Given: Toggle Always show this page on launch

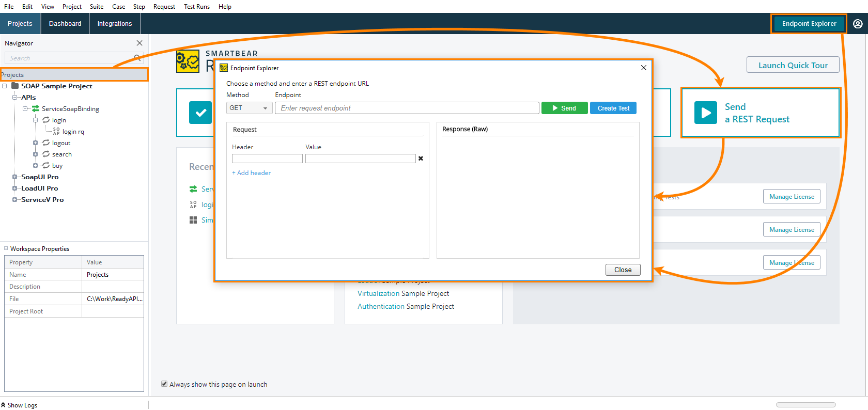Looking at the screenshot, I should click(x=164, y=384).
